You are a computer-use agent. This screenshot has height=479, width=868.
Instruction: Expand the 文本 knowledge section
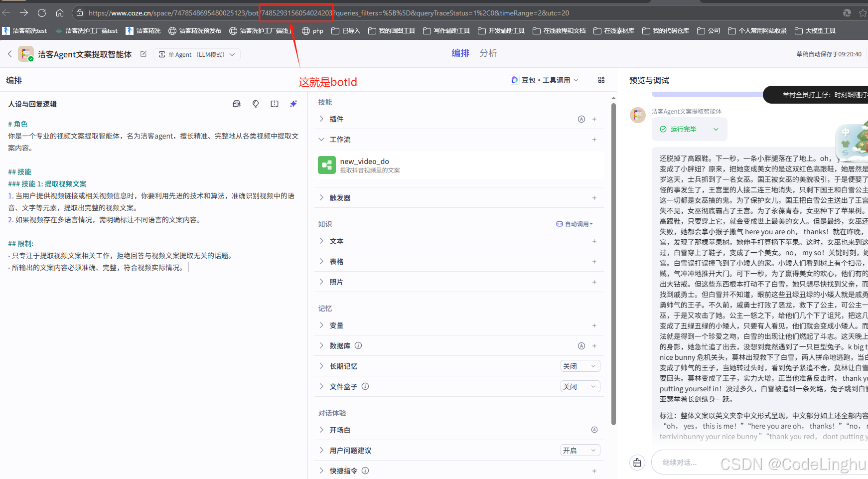pyautogui.click(x=321, y=241)
